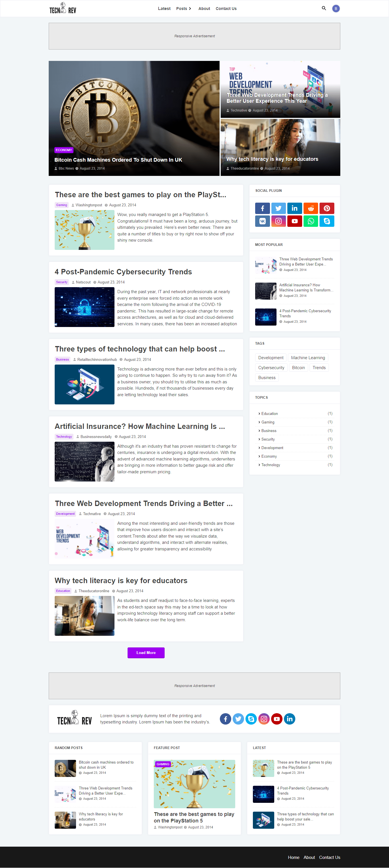Click the round Facebook icon in footer
Screen dimensions: 389x868
click(226, 719)
